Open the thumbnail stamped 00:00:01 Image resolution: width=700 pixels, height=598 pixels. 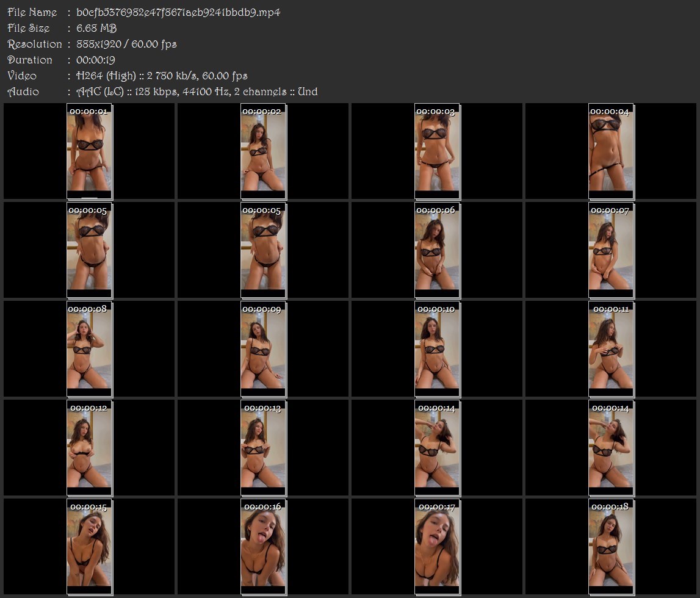coord(89,151)
